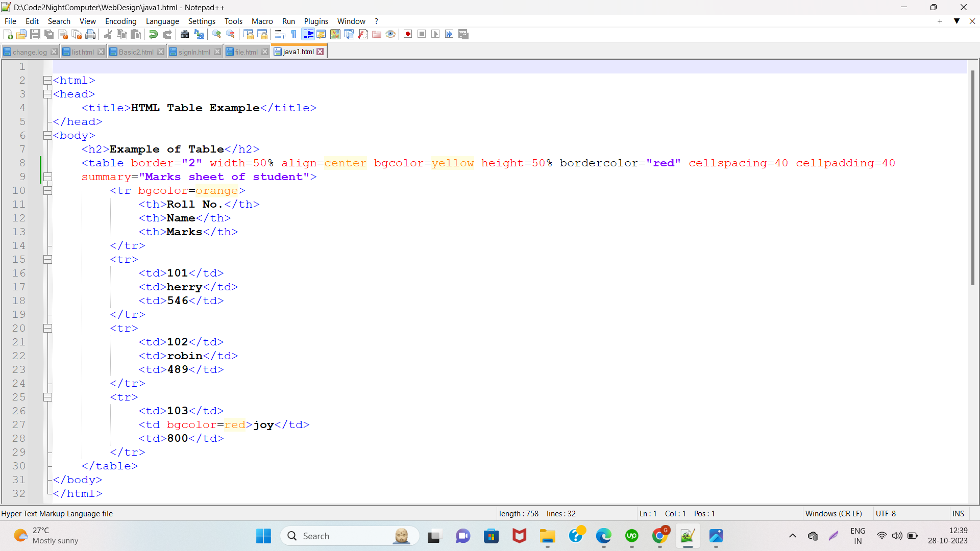Click the Save recorded macro icon
The width and height of the screenshot is (980, 551).
tap(463, 34)
